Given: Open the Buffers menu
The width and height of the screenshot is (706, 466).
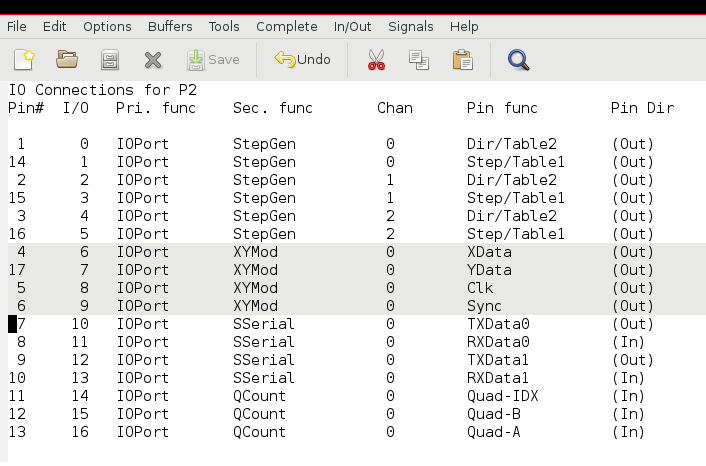Looking at the screenshot, I should point(170,27).
